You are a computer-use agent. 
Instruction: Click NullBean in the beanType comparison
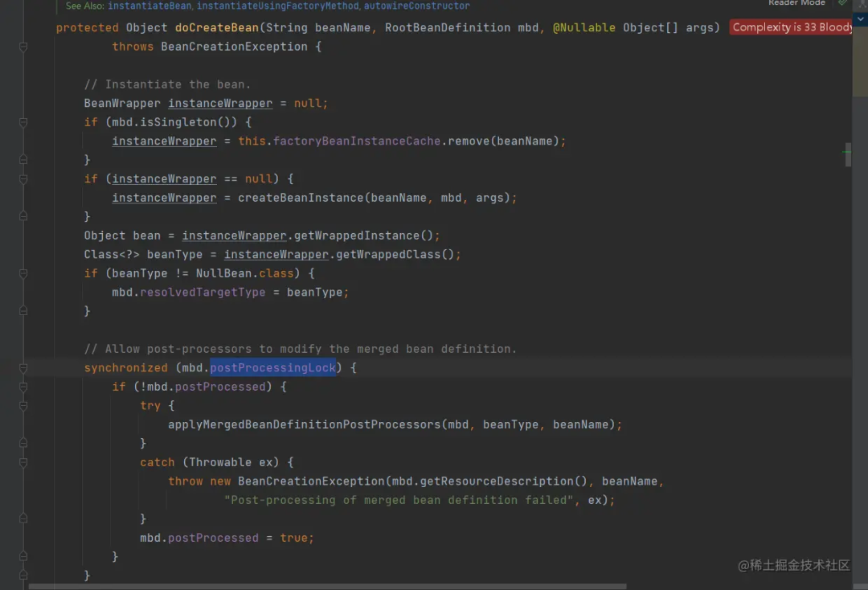(223, 273)
